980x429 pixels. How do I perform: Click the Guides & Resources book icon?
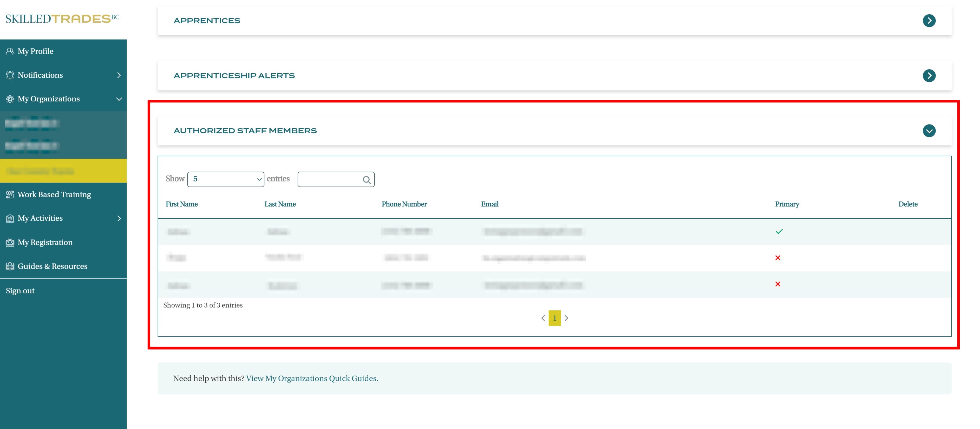point(10,266)
